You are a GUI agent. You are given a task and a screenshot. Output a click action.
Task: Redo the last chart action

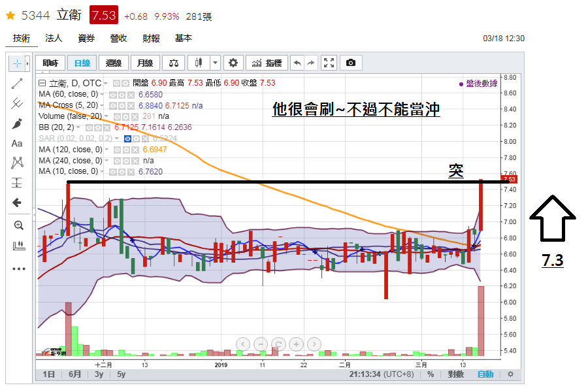point(311,63)
